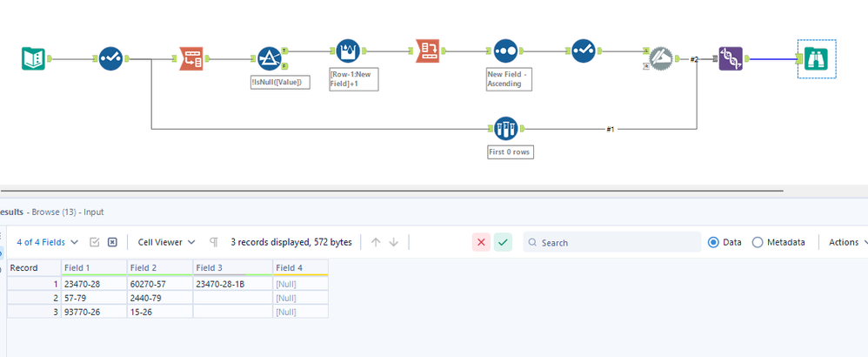The height and width of the screenshot is (357, 868).
Task: Go to next record with down arrow
Action: tap(394, 242)
